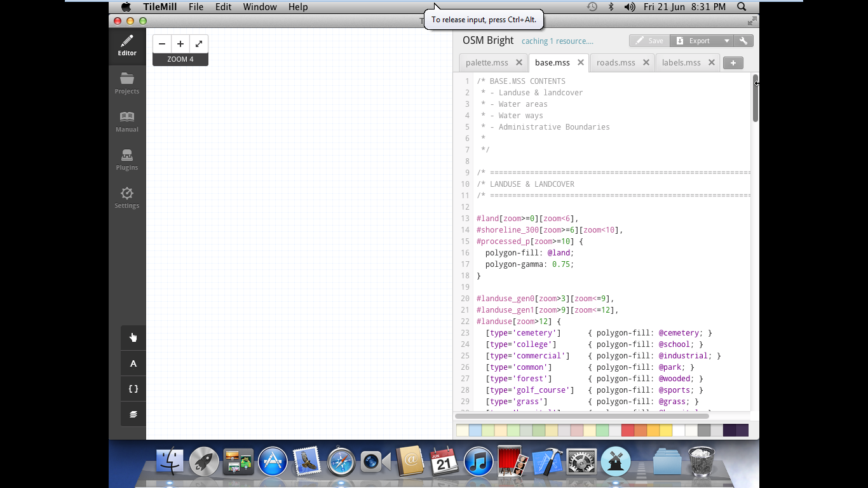
Task: Open the Layers panel stack icon
Action: tap(133, 414)
